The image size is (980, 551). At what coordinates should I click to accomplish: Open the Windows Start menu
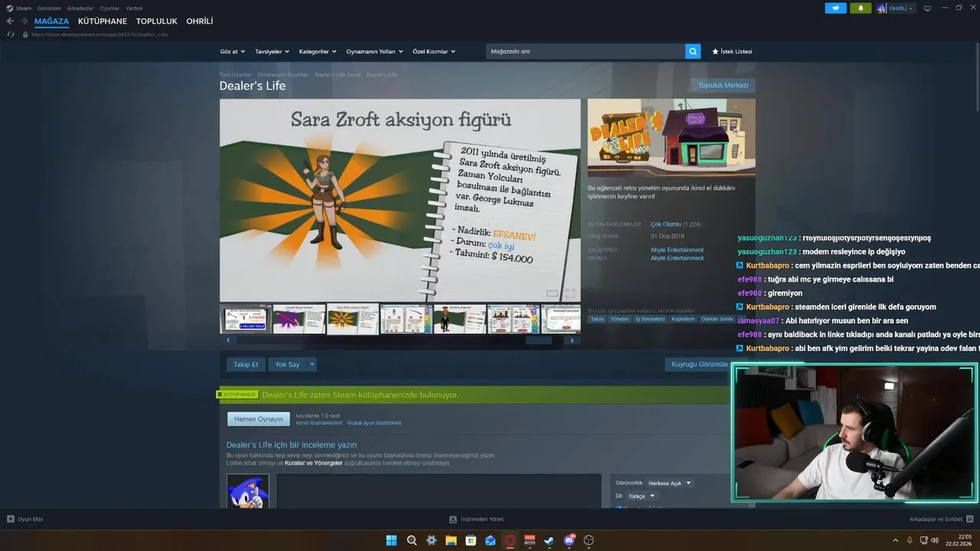[391, 540]
